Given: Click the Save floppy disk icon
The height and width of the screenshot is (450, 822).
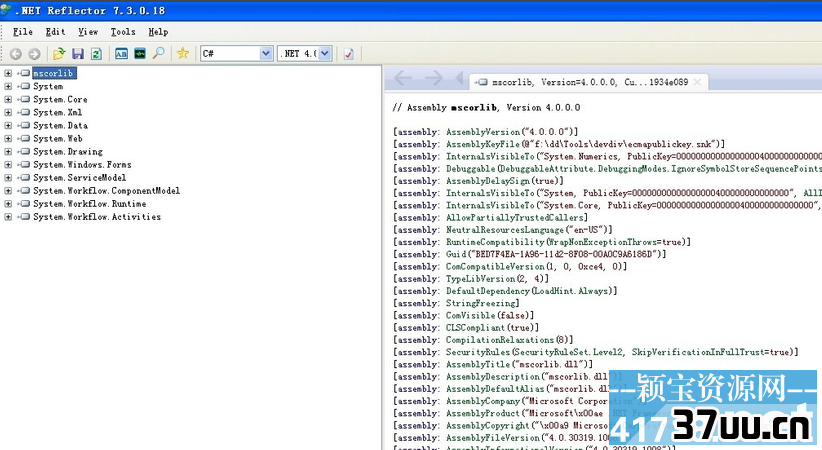Looking at the screenshot, I should tap(78, 53).
